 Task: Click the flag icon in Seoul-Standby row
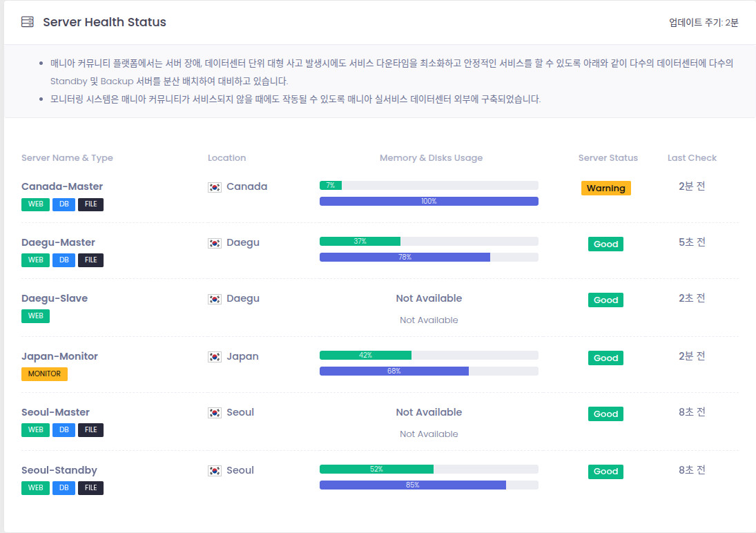tap(215, 471)
